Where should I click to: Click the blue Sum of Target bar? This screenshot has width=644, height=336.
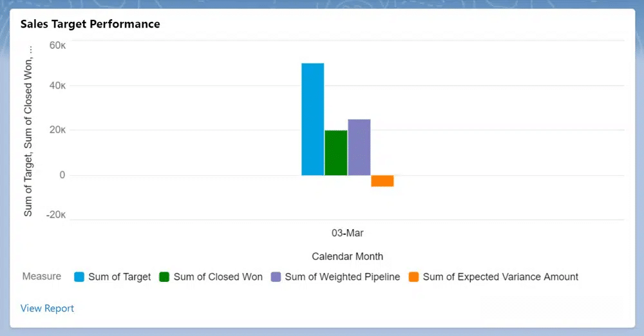[x=312, y=119]
